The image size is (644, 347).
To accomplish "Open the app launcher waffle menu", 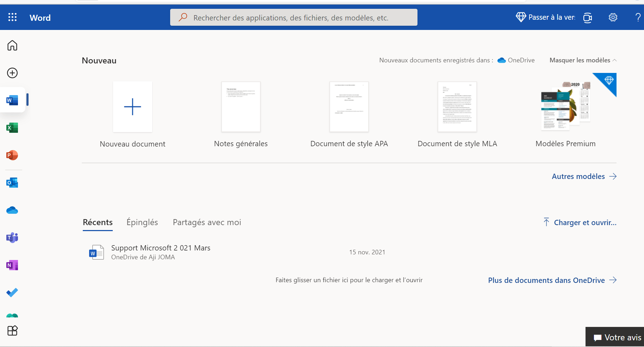I will point(12,17).
